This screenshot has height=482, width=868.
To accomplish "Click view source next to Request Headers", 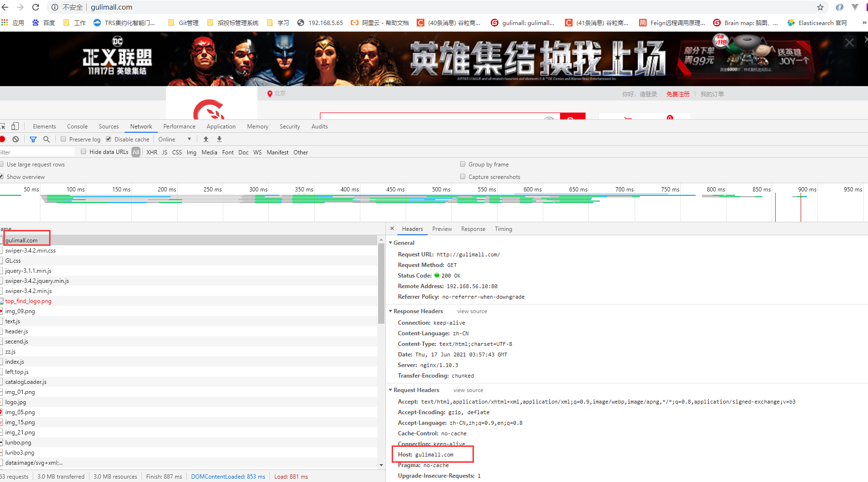I will [x=468, y=390].
